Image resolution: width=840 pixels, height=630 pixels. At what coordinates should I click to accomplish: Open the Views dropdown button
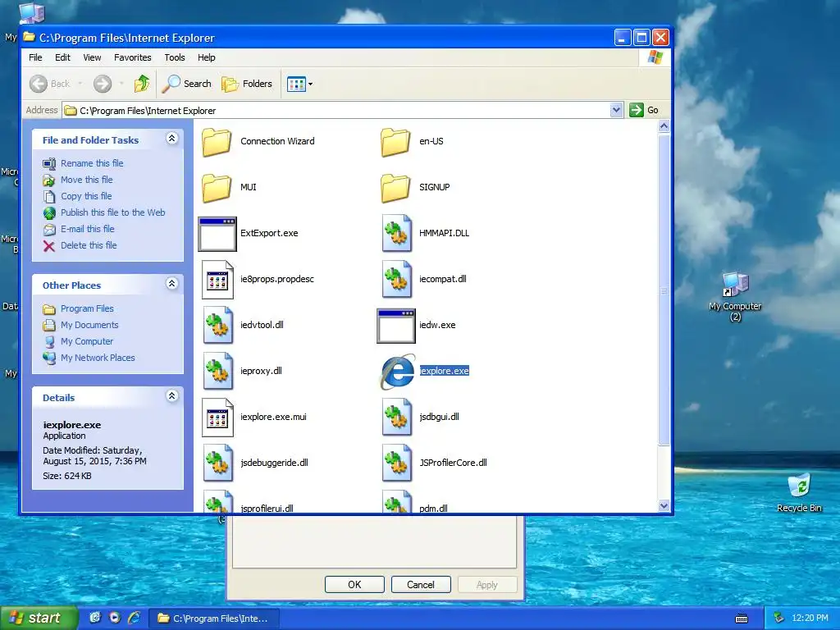299,84
